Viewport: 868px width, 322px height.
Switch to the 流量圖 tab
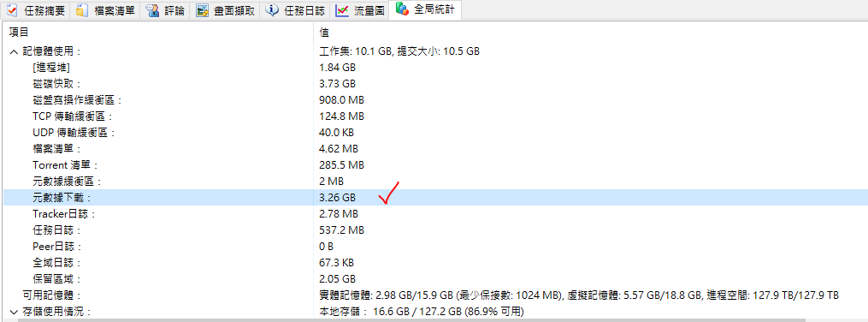click(360, 10)
